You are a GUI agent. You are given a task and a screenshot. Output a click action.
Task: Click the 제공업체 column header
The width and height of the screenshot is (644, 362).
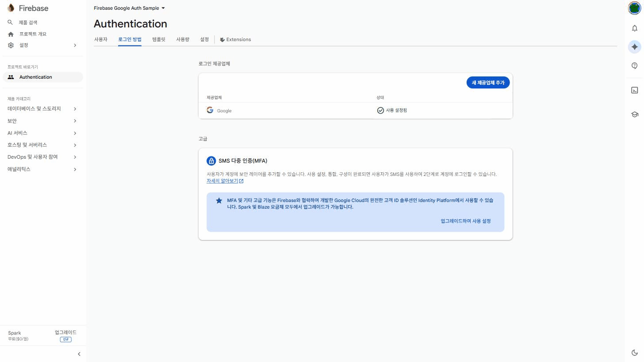point(214,98)
